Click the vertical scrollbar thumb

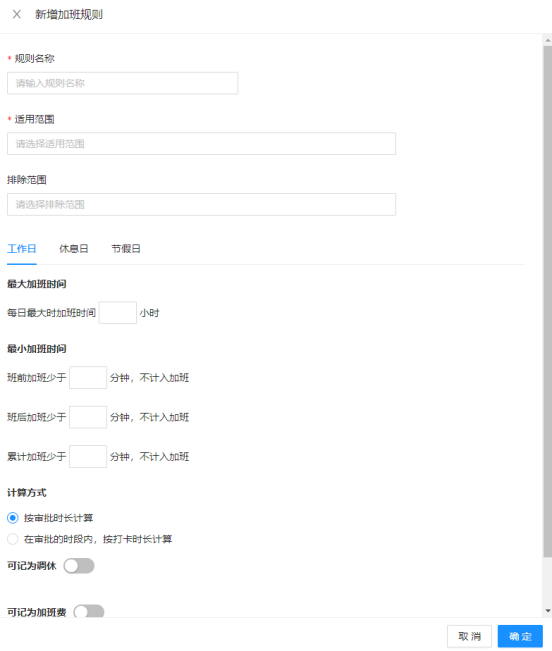(x=548, y=301)
